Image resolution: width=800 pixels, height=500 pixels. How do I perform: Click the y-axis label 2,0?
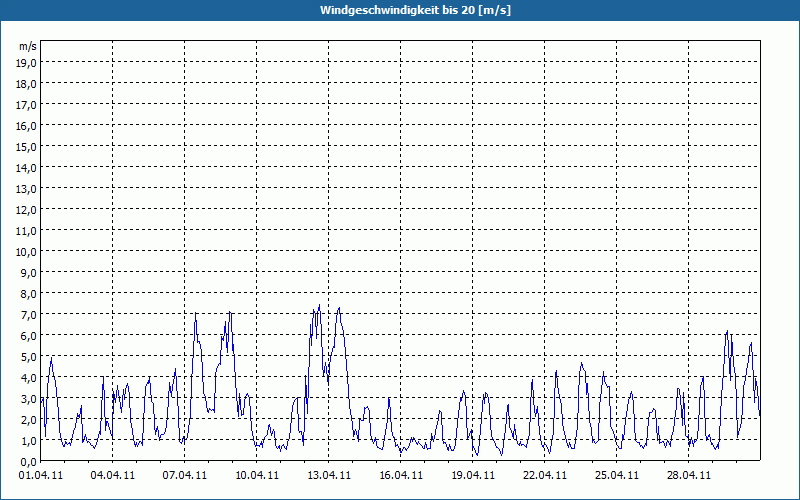pyautogui.click(x=29, y=420)
